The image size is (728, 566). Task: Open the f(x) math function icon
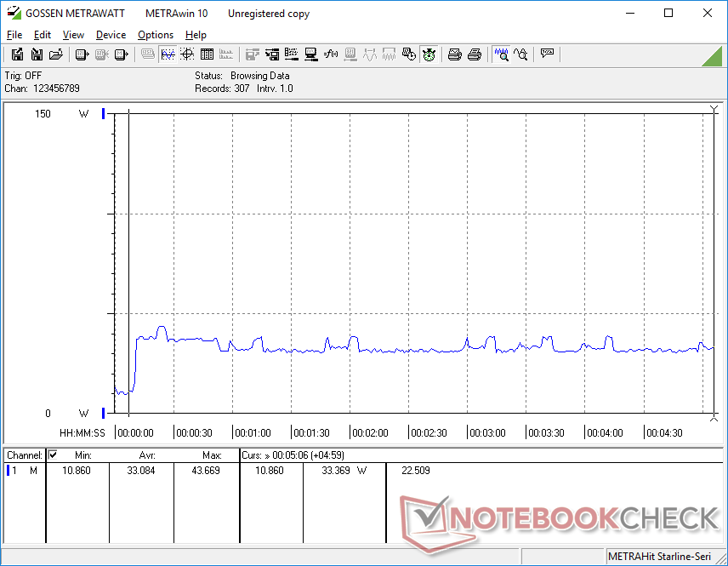coord(331,54)
